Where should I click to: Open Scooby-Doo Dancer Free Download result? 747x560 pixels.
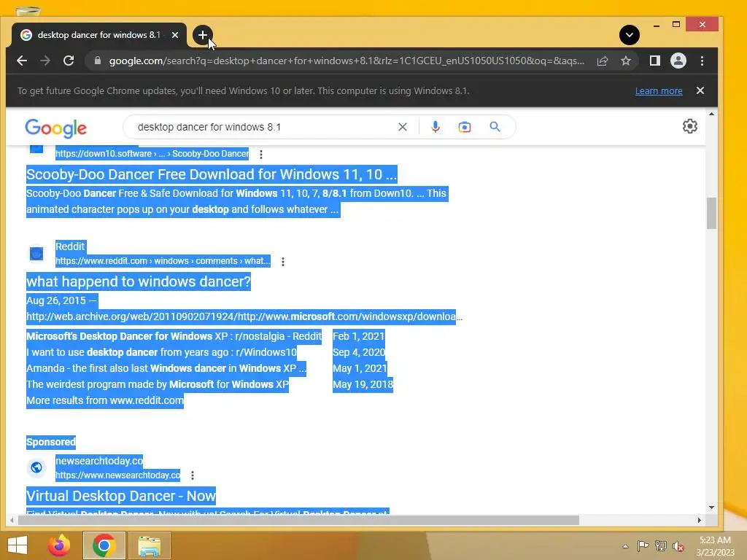pyautogui.click(x=212, y=174)
